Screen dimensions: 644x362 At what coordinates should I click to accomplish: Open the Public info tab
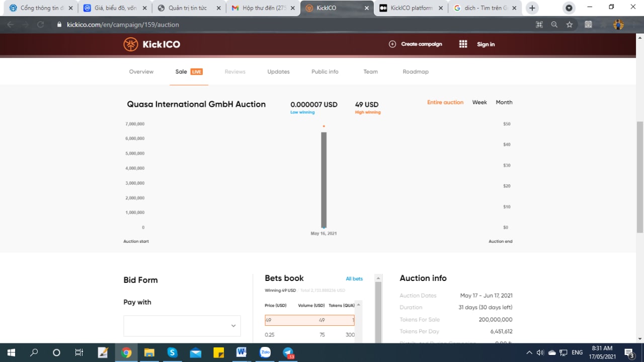pyautogui.click(x=325, y=71)
